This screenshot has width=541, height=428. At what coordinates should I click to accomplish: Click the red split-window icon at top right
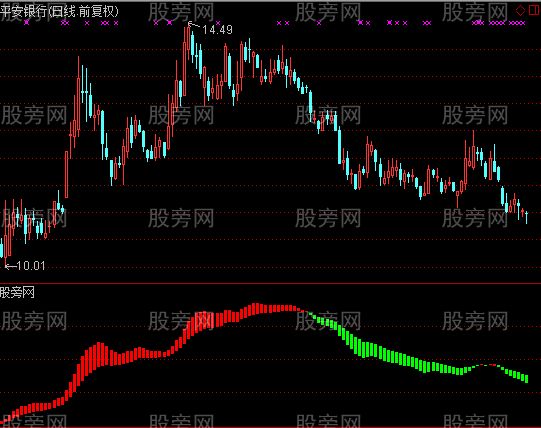[x=533, y=11]
